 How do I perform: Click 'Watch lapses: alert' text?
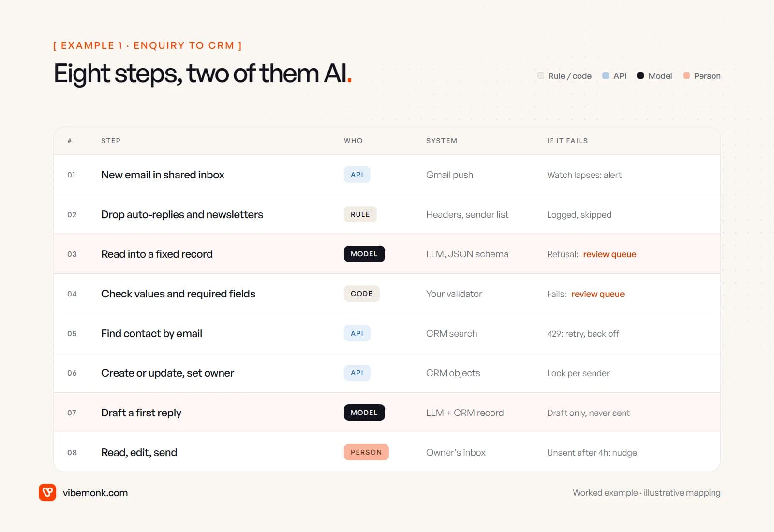click(x=584, y=175)
